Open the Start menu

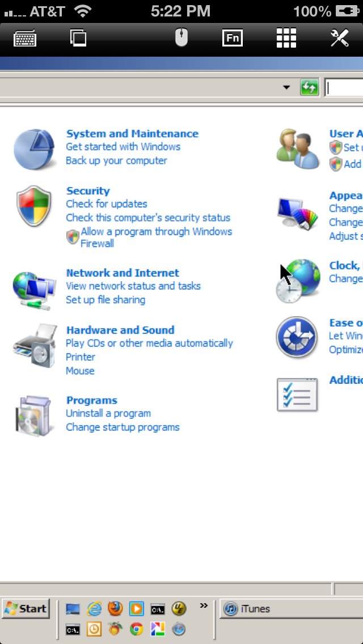point(26,608)
